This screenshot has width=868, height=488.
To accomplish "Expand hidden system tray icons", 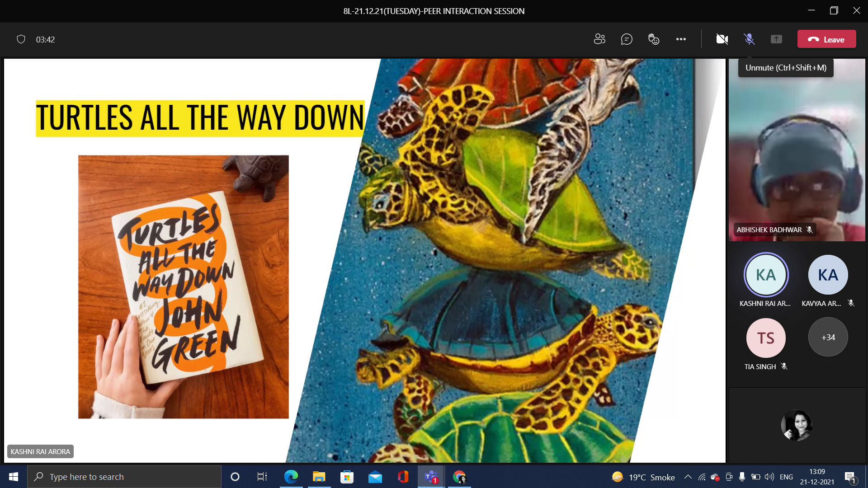I will (688, 477).
